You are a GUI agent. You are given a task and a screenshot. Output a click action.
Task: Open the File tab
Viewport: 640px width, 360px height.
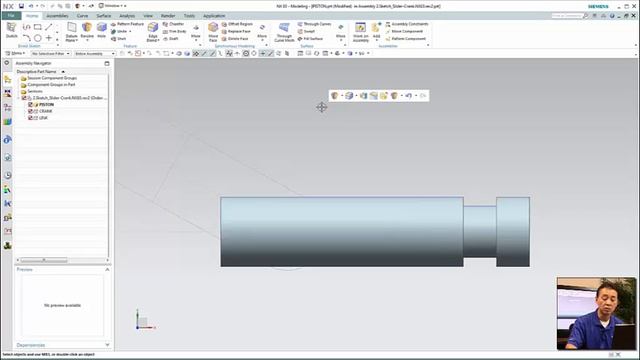tap(11, 16)
